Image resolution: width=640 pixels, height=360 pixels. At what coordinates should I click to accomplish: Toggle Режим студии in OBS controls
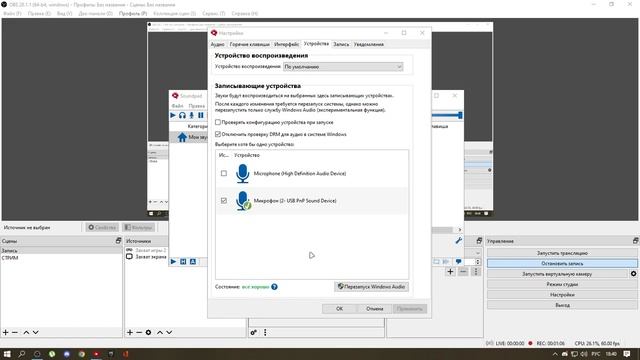pos(562,284)
